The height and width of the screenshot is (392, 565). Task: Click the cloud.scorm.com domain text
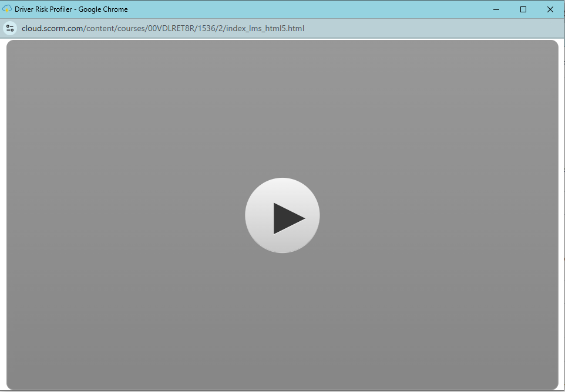point(53,28)
